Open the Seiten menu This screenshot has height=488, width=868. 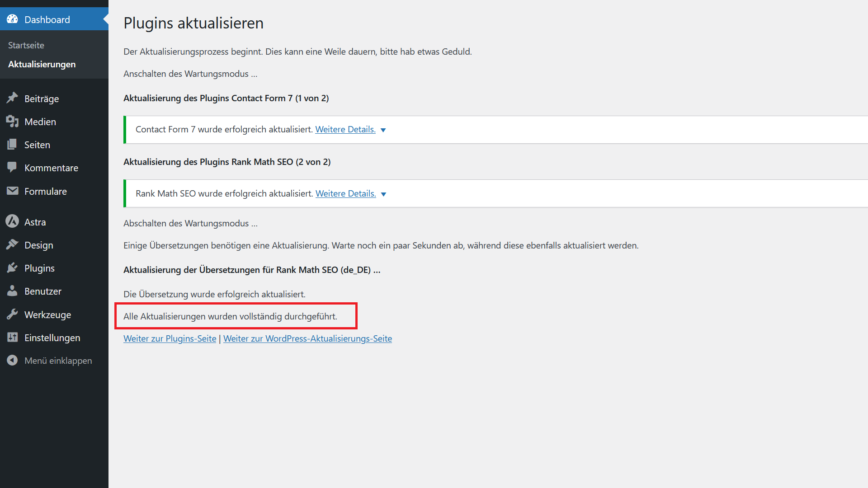tap(54, 145)
